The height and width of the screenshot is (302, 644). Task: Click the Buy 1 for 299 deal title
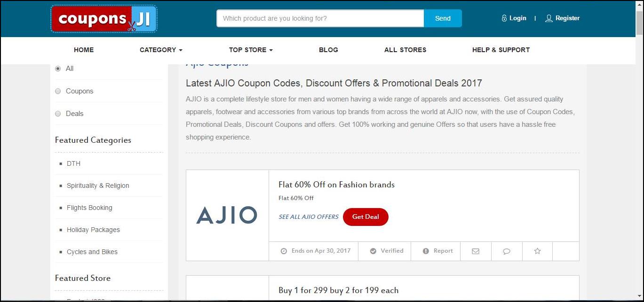[338, 290]
